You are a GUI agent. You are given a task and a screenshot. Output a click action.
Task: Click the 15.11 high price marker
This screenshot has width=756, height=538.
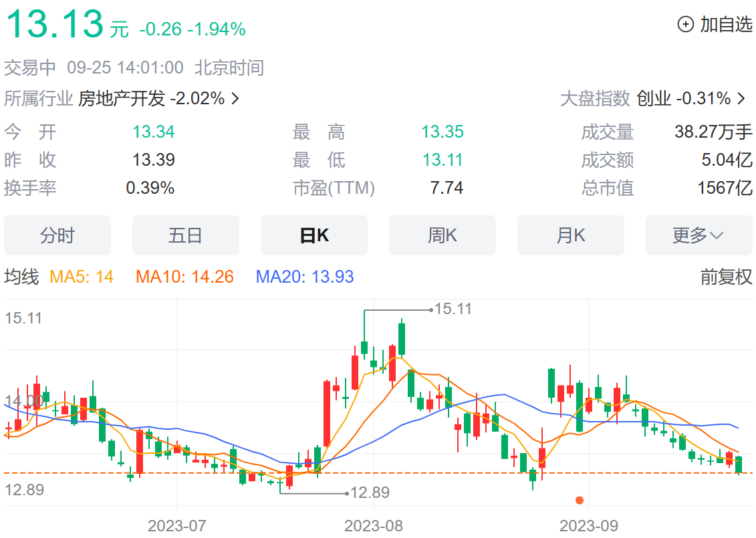[x=453, y=309]
